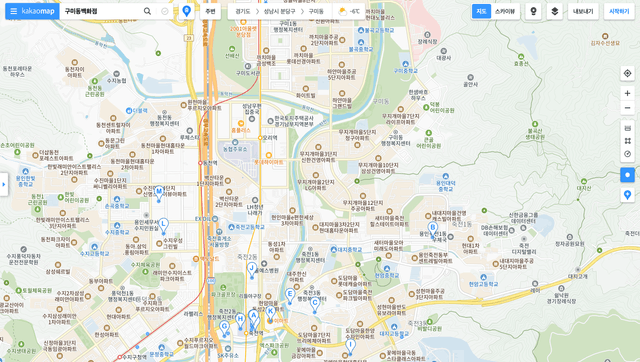Viewport: 640px width, 362px height.
Task: Zoom in with the plus button
Action: [627, 93]
